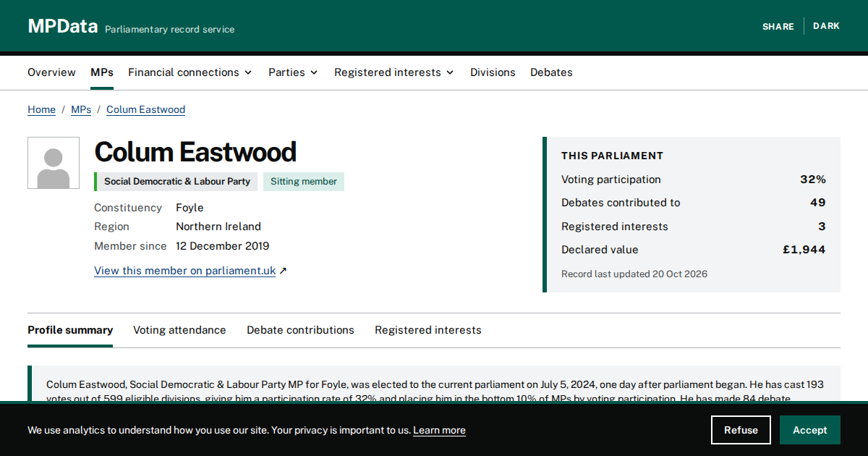The image size is (868, 456).
Task: Click the Colum Eastwood breadcrumb link
Action: pyautogui.click(x=145, y=109)
